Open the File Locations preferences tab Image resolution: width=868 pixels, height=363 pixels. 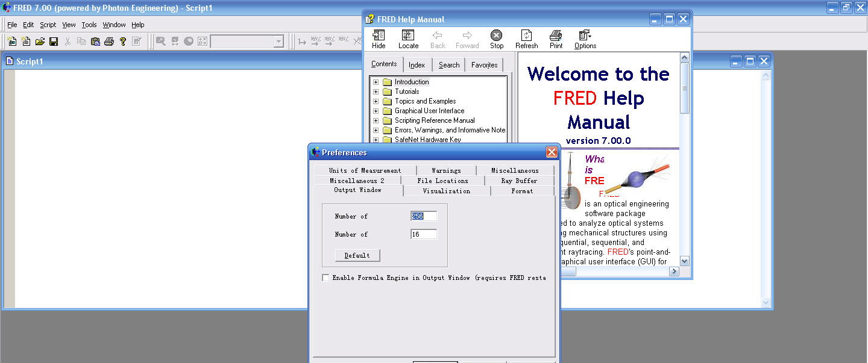click(442, 181)
